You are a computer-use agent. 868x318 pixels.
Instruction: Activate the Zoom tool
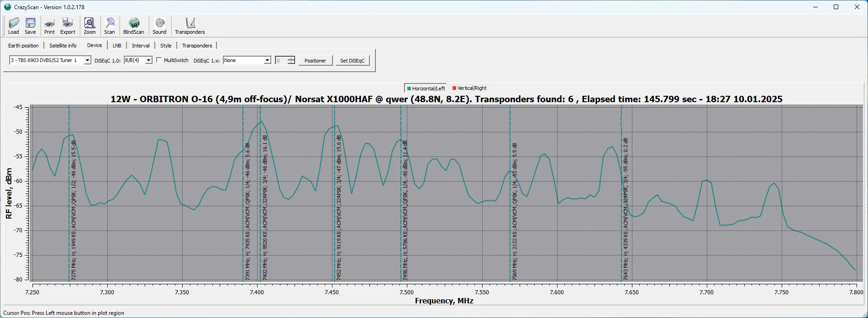click(89, 26)
